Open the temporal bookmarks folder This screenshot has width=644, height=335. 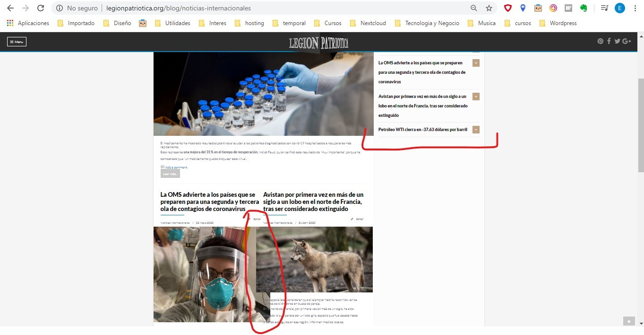pyautogui.click(x=289, y=23)
